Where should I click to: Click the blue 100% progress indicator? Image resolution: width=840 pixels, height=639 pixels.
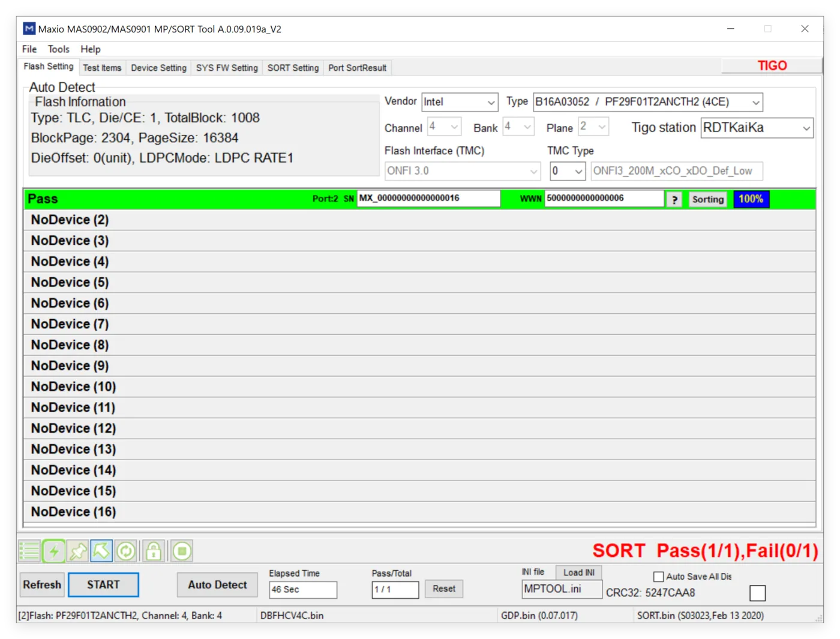tap(751, 199)
